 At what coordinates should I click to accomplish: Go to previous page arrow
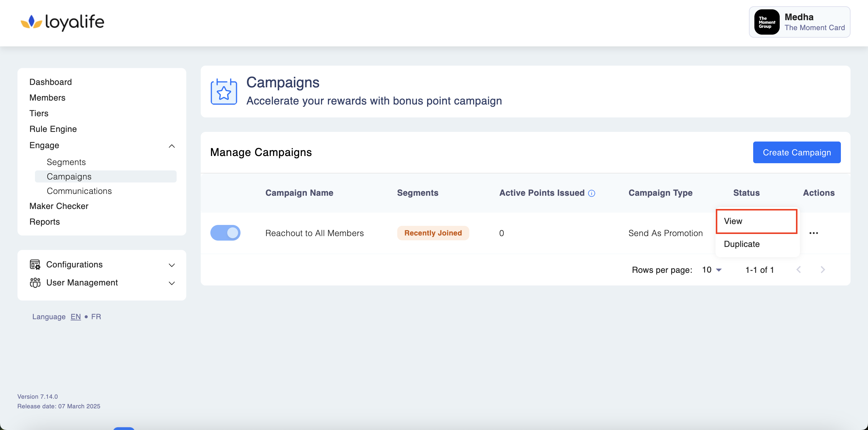pos(798,270)
